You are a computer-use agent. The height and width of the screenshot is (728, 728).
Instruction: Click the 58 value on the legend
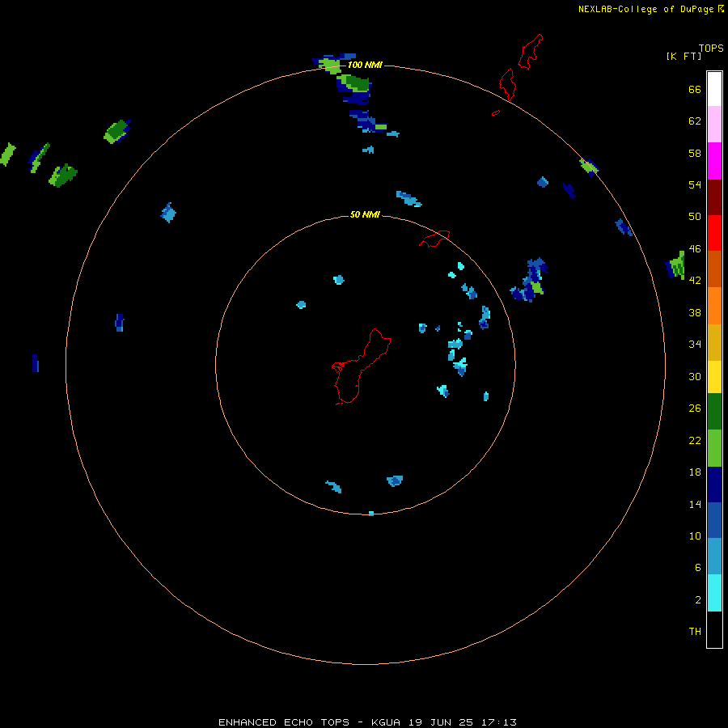pyautogui.click(x=695, y=153)
